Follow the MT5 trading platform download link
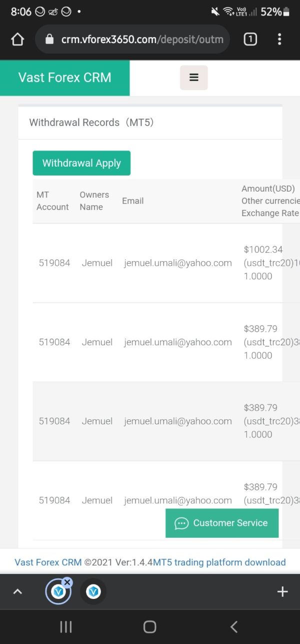The width and height of the screenshot is (300, 644). pyautogui.click(x=219, y=562)
